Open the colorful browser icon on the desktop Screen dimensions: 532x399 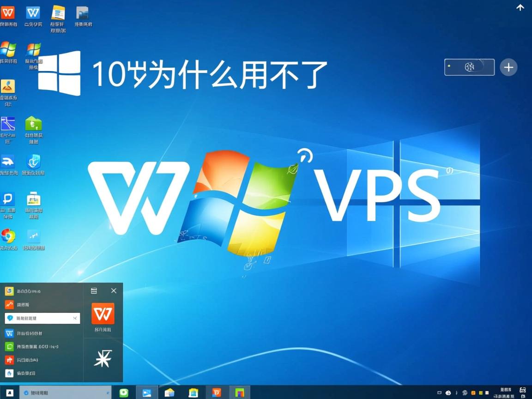click(9, 236)
